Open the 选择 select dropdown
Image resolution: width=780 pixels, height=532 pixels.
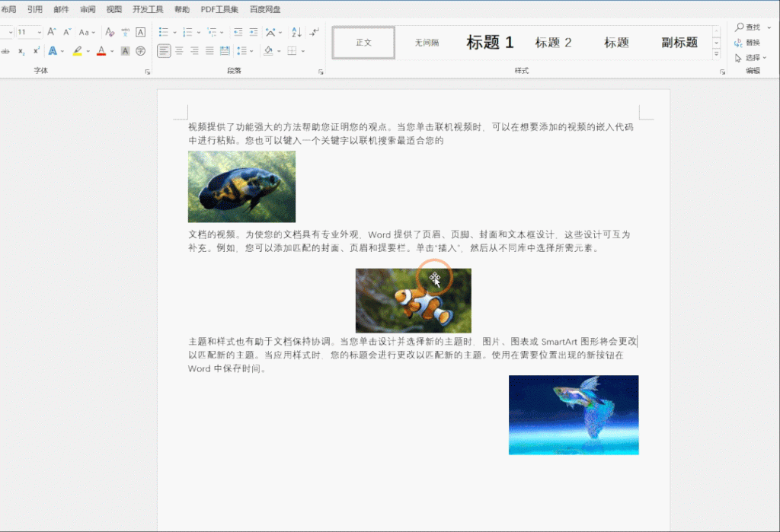pos(750,58)
